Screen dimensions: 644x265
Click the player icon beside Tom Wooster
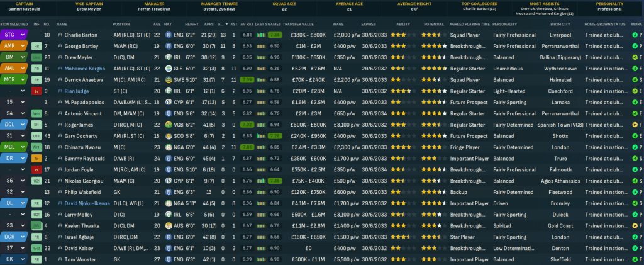[x=60, y=259]
